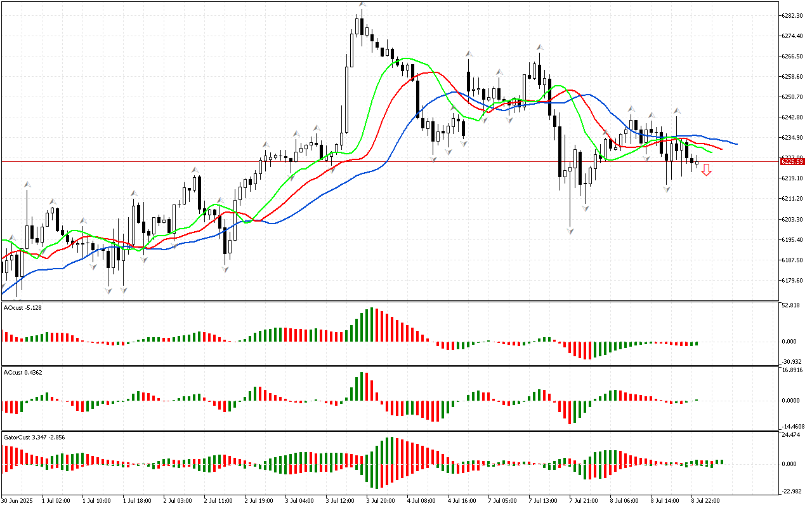Image resolution: width=812 pixels, height=508 pixels.
Task: Click the 6282.30 price scale value
Action: pos(792,15)
